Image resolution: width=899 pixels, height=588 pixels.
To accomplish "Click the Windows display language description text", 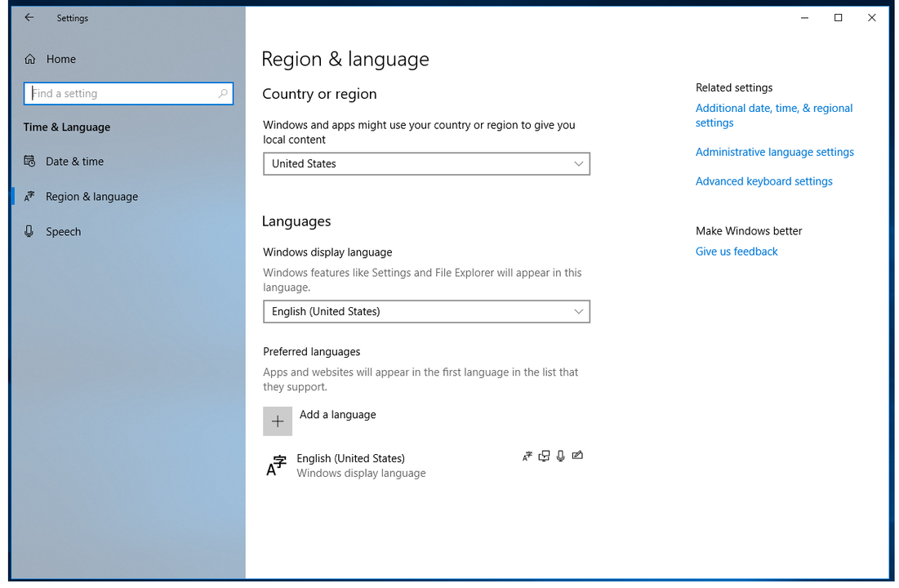I will (x=422, y=280).
